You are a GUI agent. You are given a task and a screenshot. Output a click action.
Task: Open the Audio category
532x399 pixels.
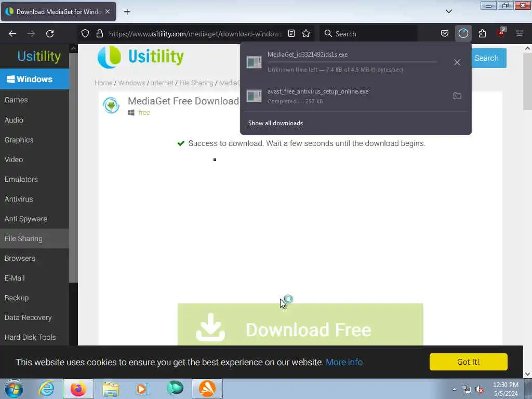point(34,120)
